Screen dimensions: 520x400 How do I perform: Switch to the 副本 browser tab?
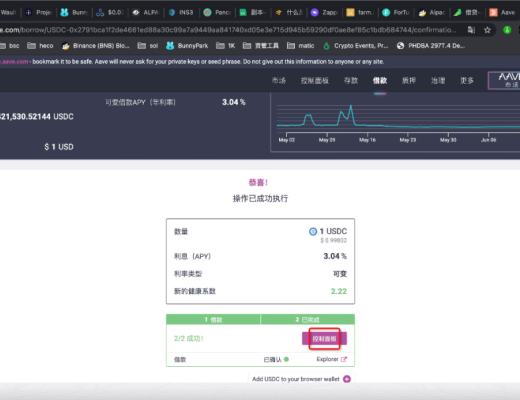click(252, 12)
